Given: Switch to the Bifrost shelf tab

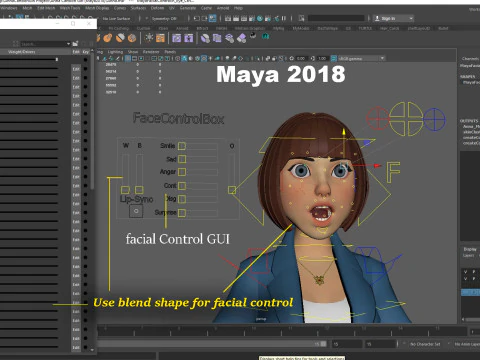Looking at the screenshot, I should 202,28.
